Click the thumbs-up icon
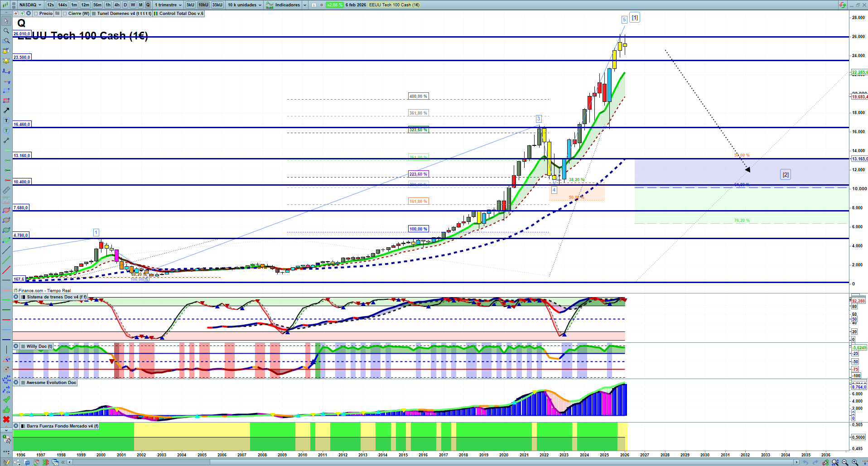Screen dimensions: 868x466 tap(6, 409)
